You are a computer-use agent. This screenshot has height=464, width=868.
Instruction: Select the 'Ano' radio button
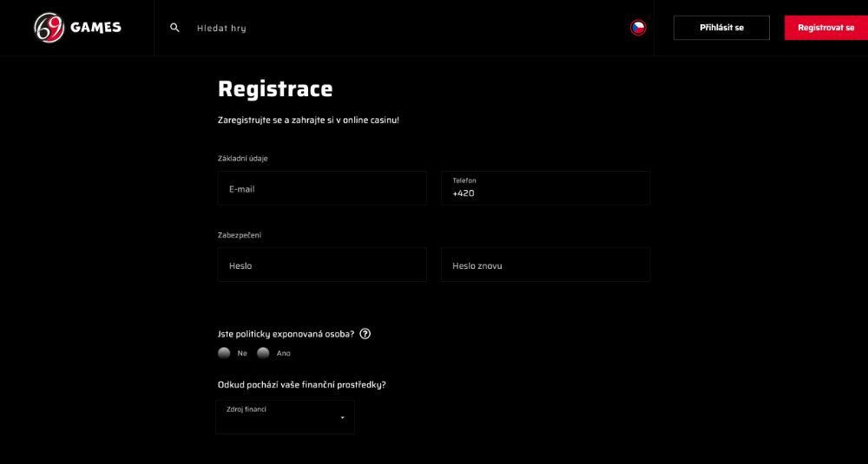point(263,353)
